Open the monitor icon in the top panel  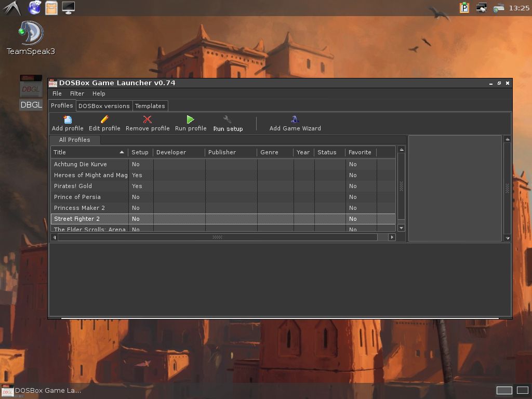click(x=68, y=8)
